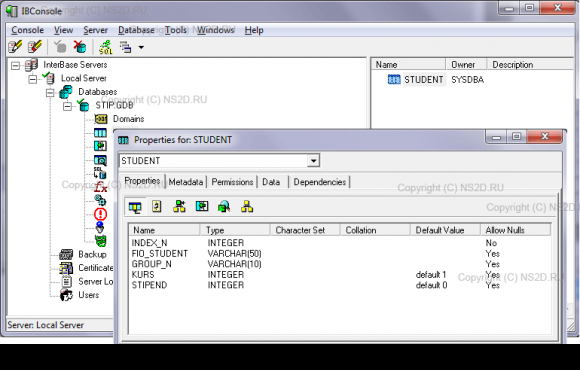
Task: Sort by Character Set column header
Action: click(305, 230)
